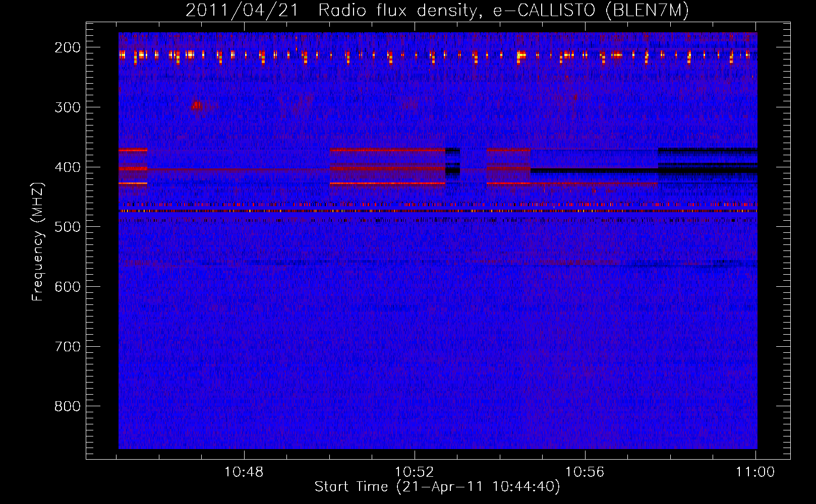Image resolution: width=816 pixels, height=504 pixels.
Task: Click the 11:00 time tick label
Action: point(755,472)
